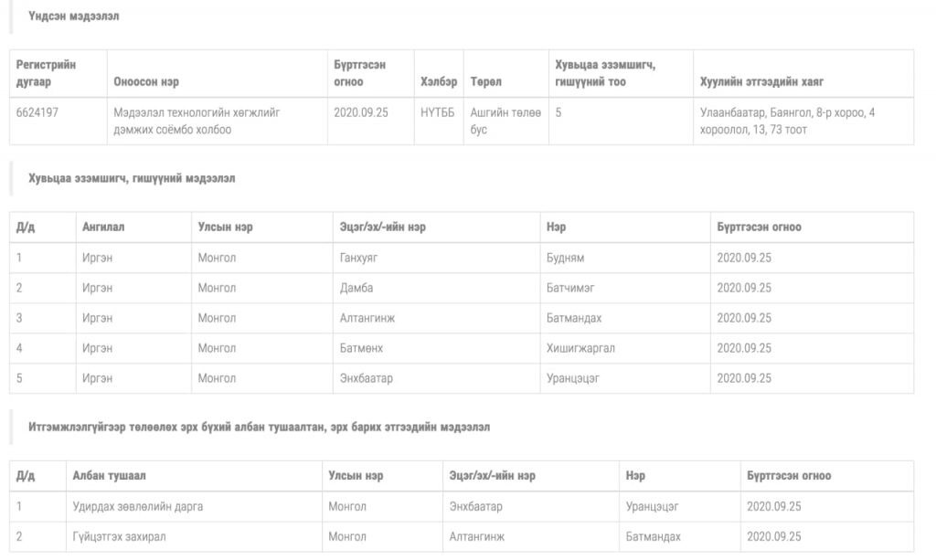
Task: Click the Албан тушаал column header
Action: 109,476
